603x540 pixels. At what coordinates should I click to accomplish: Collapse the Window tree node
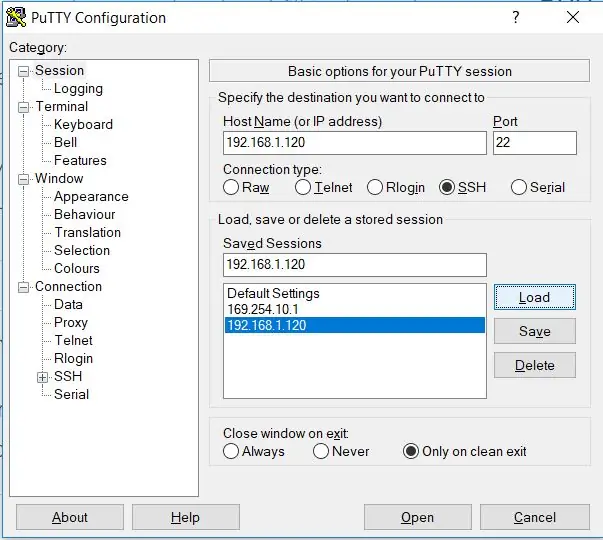23,179
